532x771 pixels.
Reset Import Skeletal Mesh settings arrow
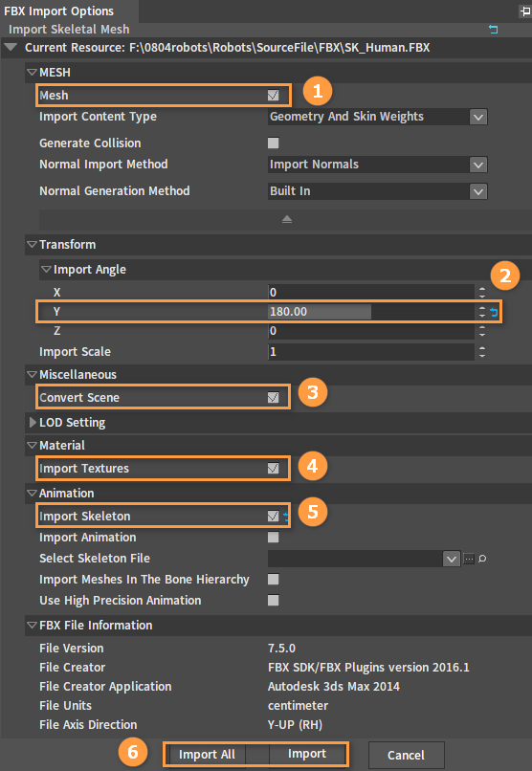point(493,30)
